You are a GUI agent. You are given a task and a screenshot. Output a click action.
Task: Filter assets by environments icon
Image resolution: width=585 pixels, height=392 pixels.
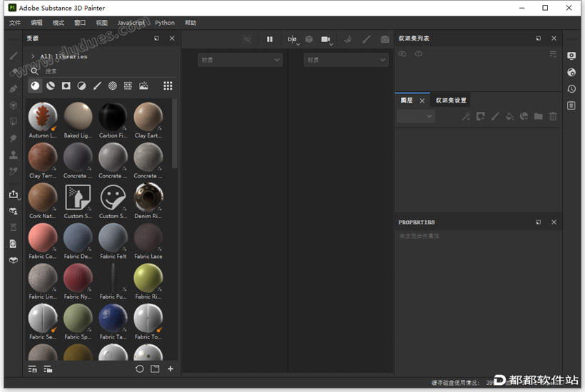143,86
